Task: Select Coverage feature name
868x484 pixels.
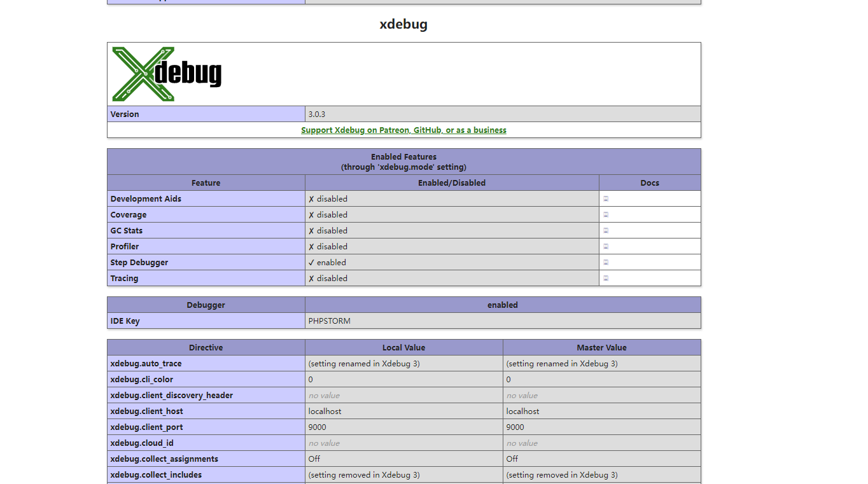Action: point(129,215)
